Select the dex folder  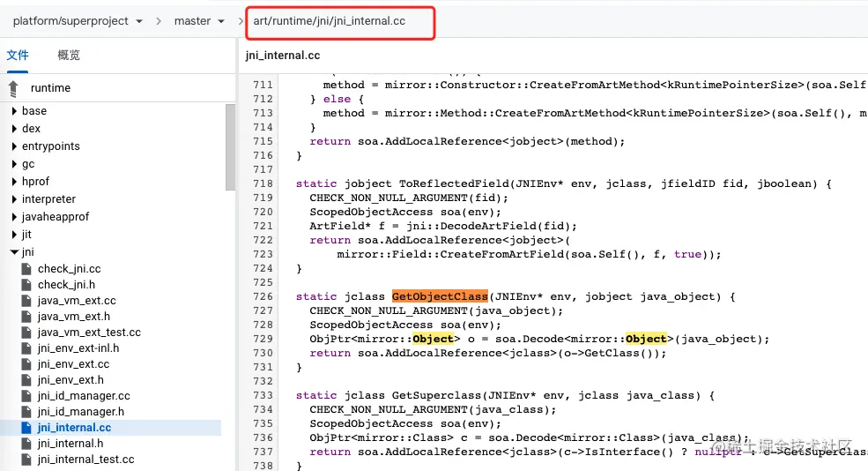pos(31,129)
